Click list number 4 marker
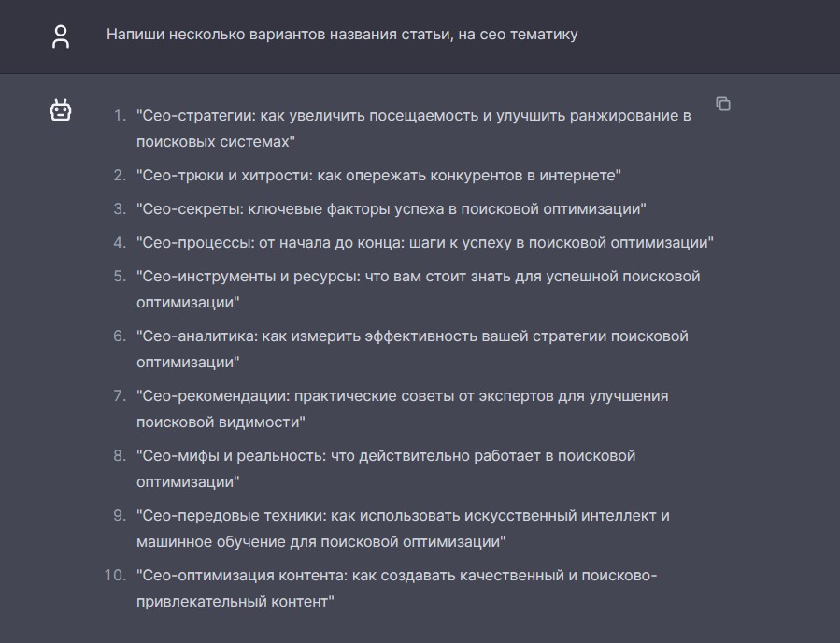Image resolution: width=840 pixels, height=643 pixels. pos(119,243)
